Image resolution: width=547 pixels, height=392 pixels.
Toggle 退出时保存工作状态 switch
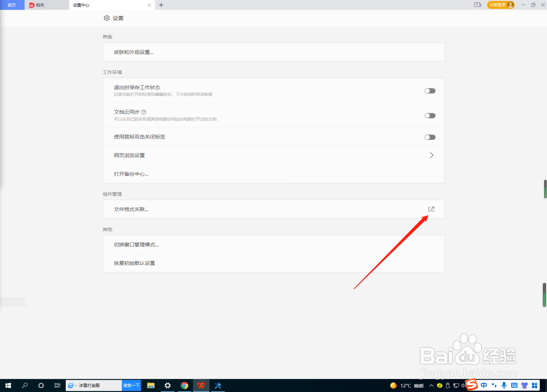(x=430, y=91)
